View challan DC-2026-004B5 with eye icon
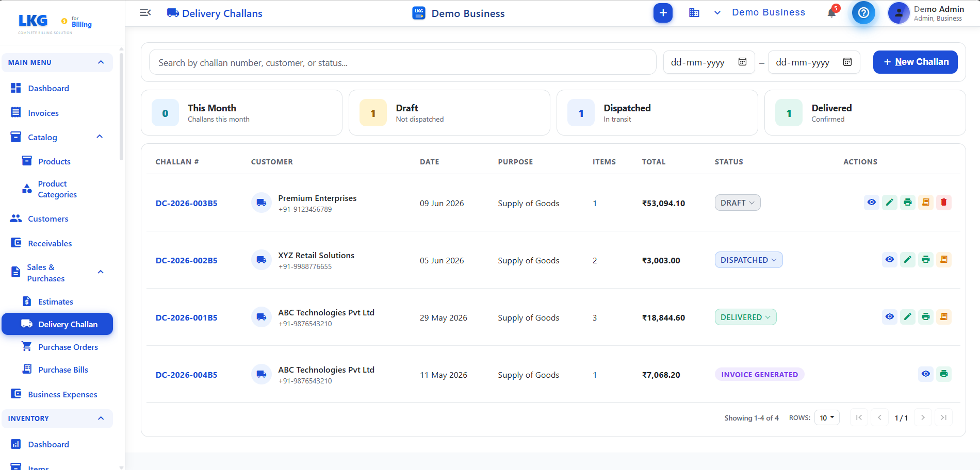Image resolution: width=980 pixels, height=470 pixels. point(925,374)
